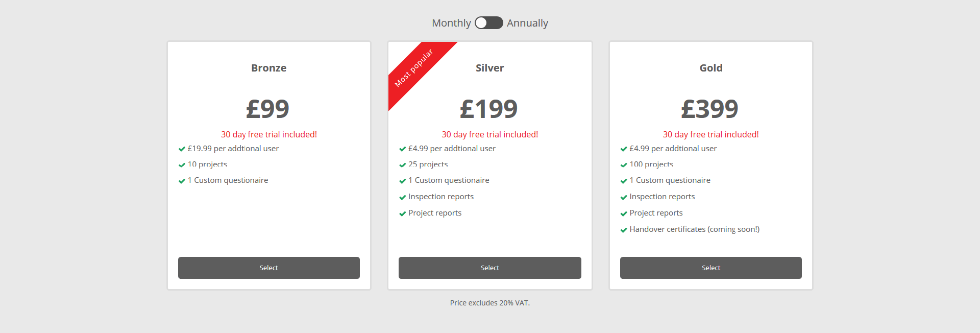The image size is (980, 333).
Task: Click the Bronze plan heading
Action: [268, 68]
